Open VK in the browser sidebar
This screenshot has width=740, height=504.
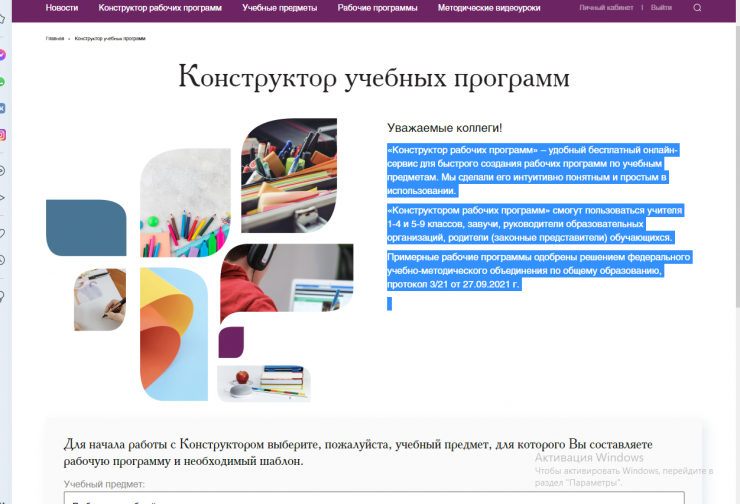pos(3,108)
